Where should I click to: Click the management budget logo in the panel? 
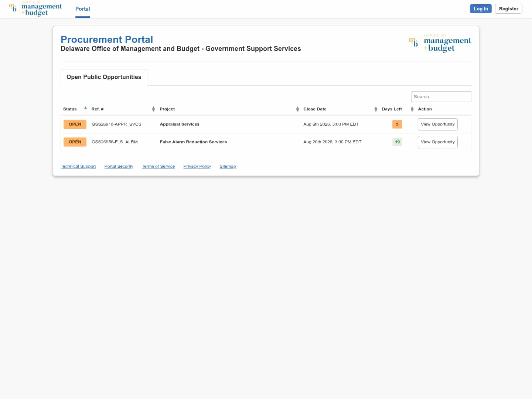point(440,43)
